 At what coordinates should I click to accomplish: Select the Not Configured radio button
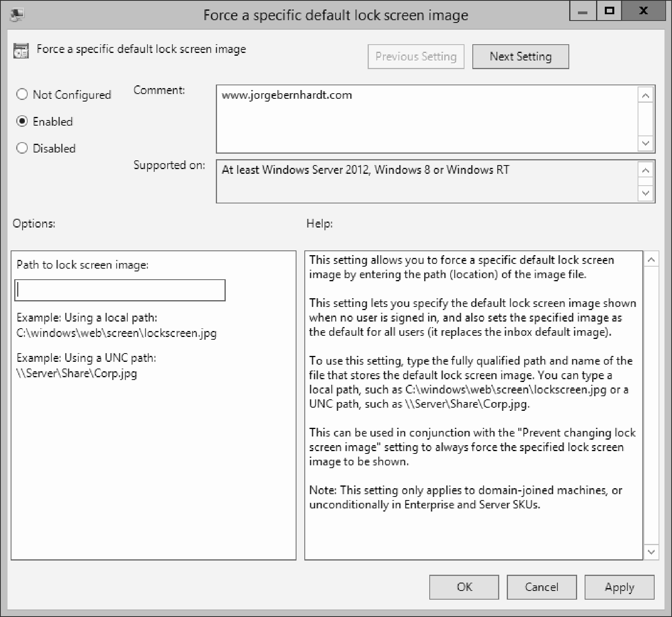point(22,95)
